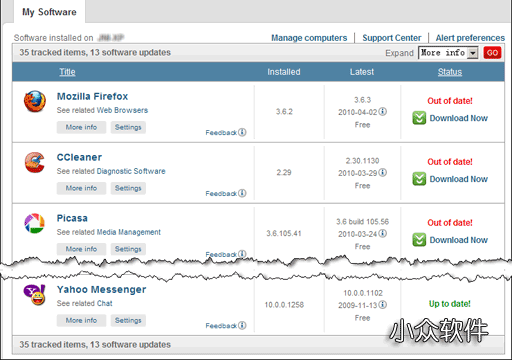Open related Chat link
This screenshot has height=360, width=512.
pos(104,303)
